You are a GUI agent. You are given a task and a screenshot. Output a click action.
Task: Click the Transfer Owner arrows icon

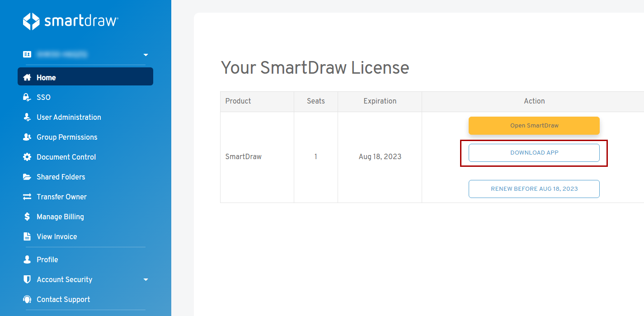pos(27,197)
